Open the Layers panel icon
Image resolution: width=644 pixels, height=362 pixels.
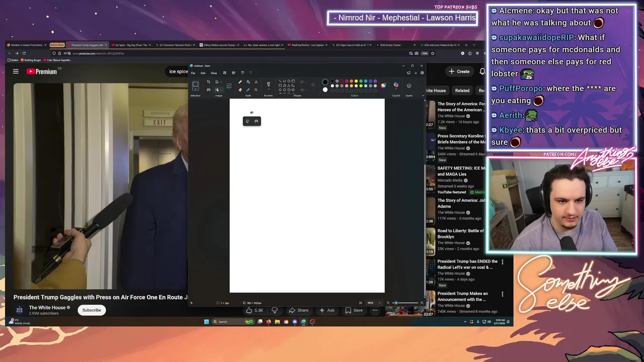(409, 85)
